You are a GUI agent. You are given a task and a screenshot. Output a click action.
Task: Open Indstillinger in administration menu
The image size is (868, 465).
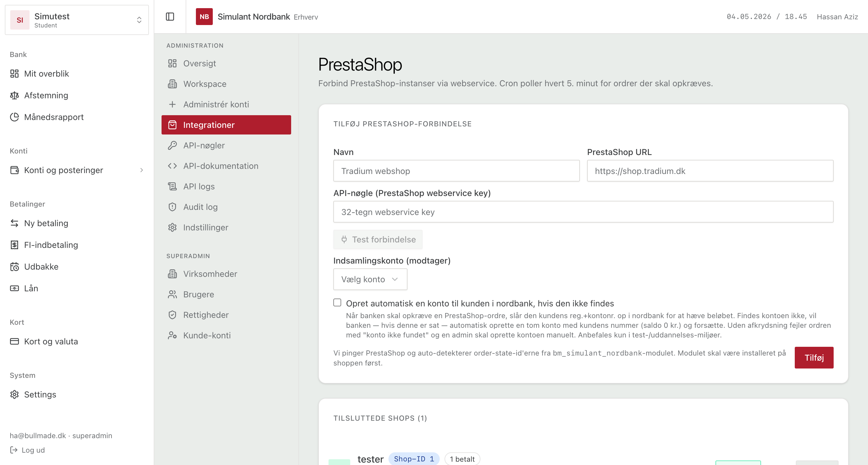click(x=226, y=228)
